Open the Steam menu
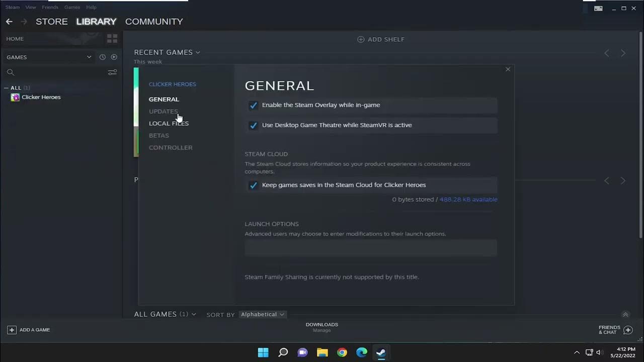 [x=12, y=8]
